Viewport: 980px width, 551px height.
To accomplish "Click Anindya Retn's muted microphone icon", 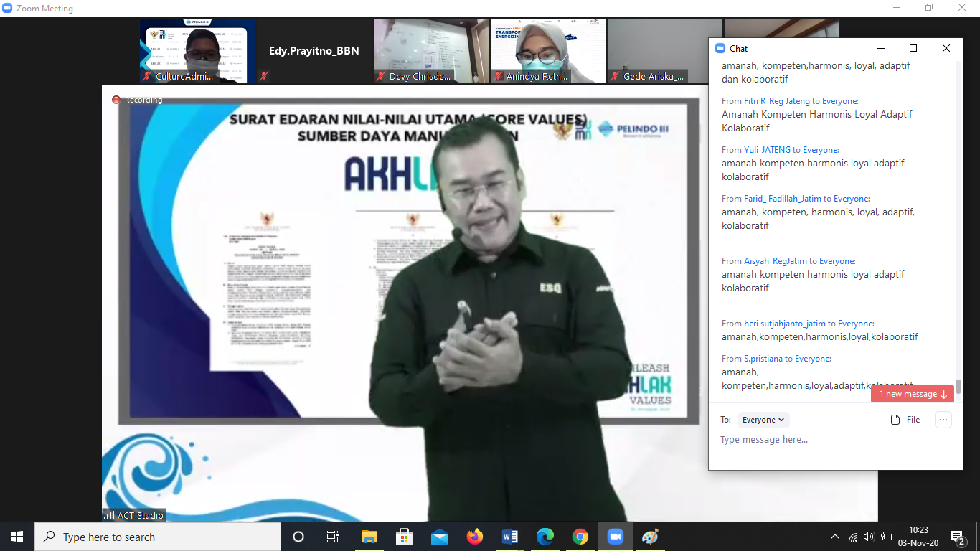I will click(498, 77).
